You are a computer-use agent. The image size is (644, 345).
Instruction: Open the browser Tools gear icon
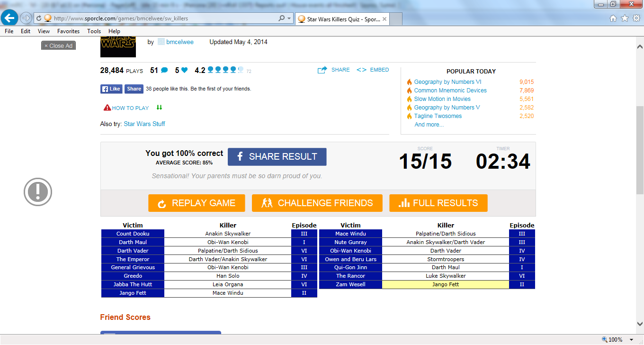click(x=636, y=18)
